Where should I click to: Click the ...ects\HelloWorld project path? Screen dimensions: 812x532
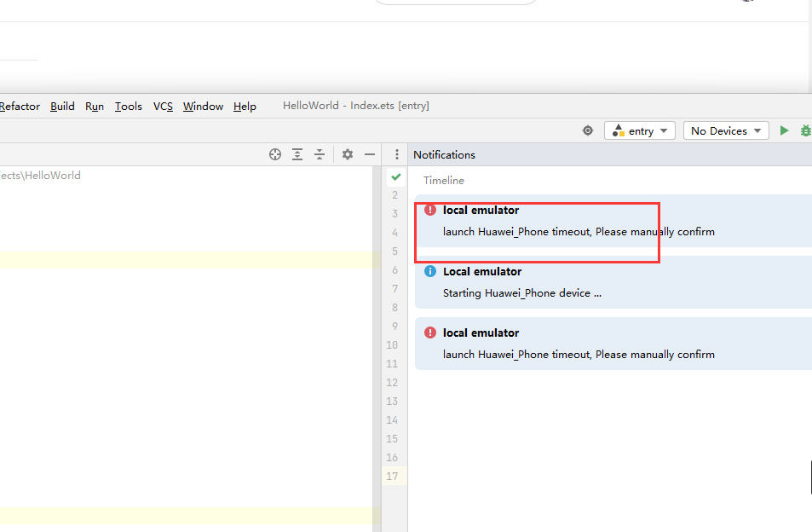pyautogui.click(x=40, y=176)
